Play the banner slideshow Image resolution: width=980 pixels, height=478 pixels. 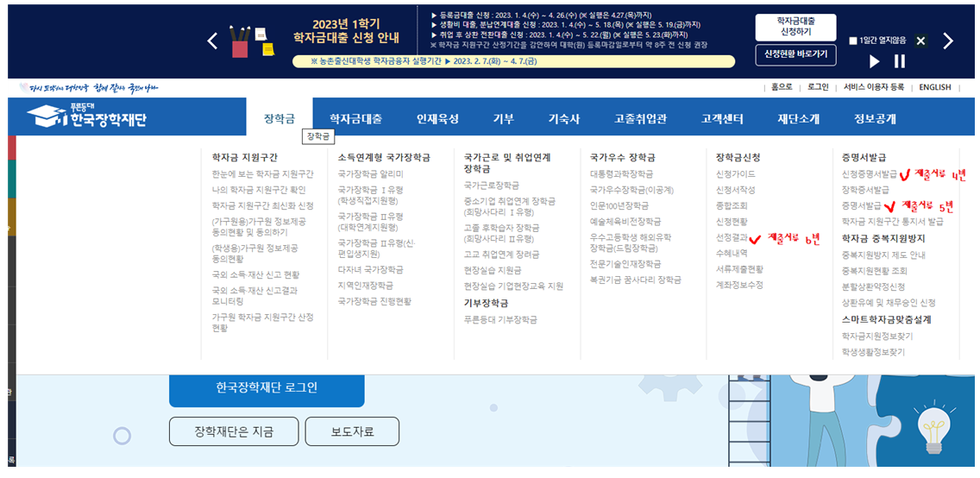[875, 61]
